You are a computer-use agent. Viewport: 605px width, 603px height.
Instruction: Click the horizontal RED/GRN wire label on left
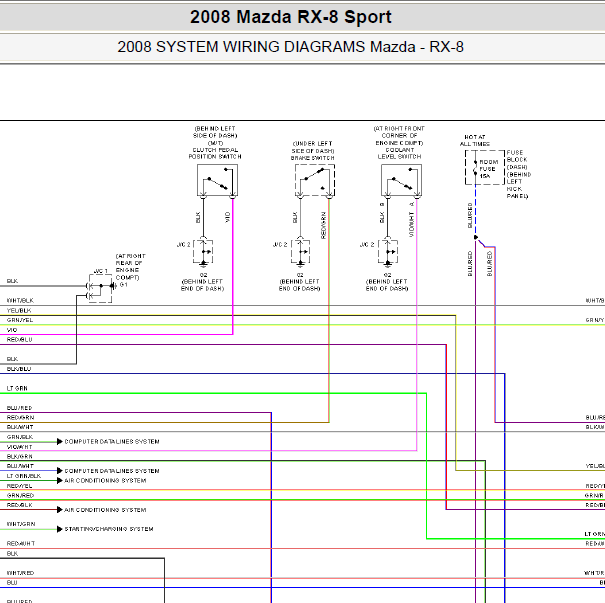(x=20, y=417)
